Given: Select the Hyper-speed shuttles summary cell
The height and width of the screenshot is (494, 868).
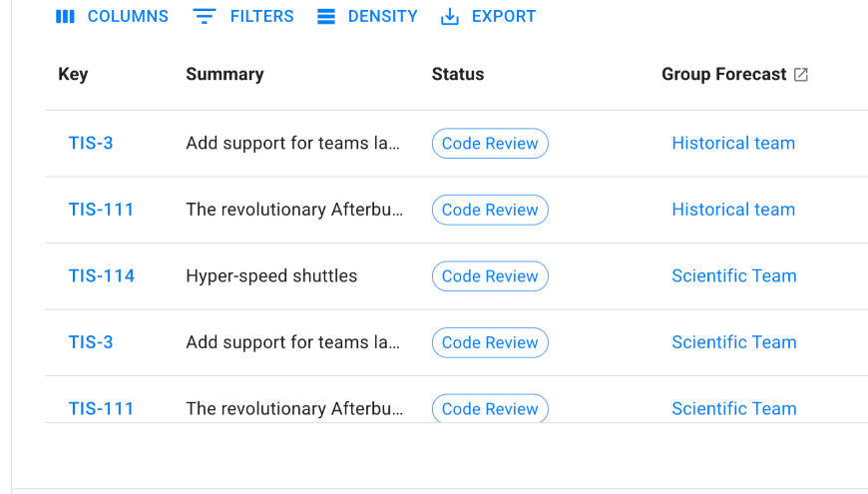Looking at the screenshot, I should point(271,276).
